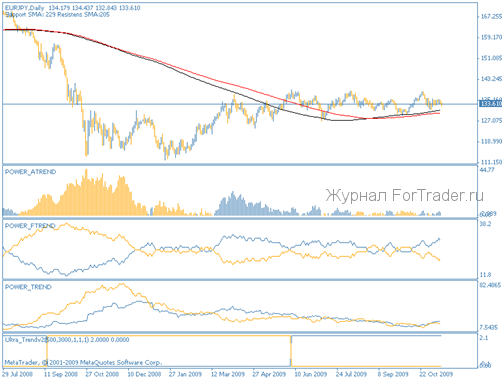Click the 38.2 POWER_FTREND scale value
Image resolution: width=502 pixels, height=379 pixels.
[485, 224]
